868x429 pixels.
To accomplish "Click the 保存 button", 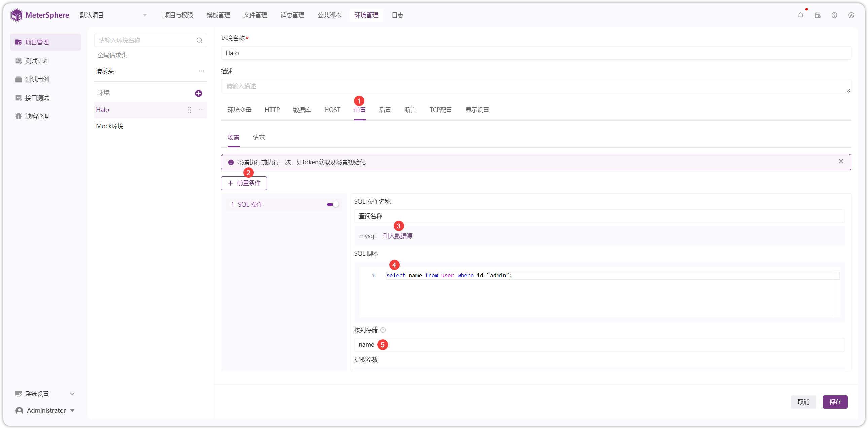I will click(x=835, y=402).
